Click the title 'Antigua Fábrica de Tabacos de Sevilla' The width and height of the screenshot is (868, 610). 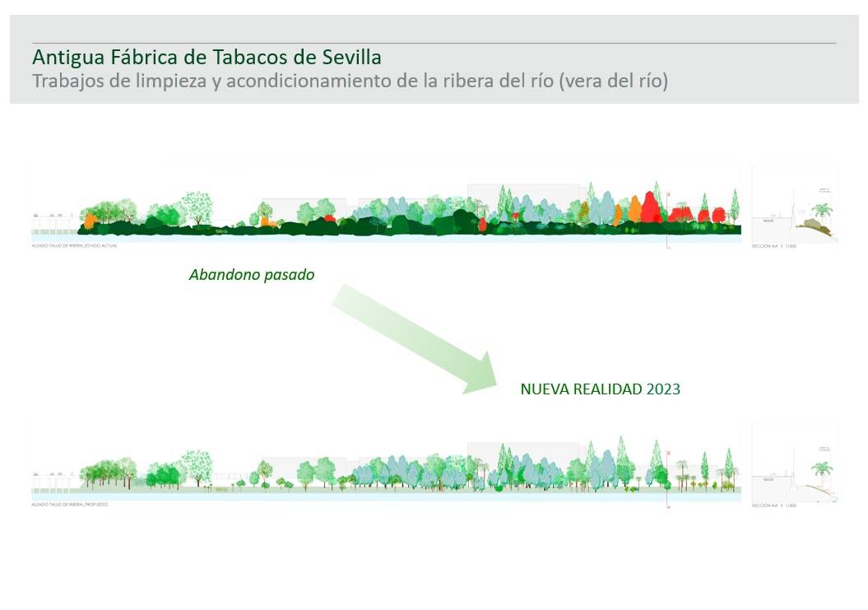207,58
